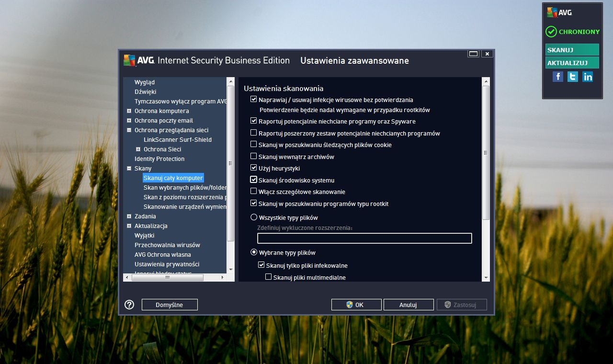This screenshot has width=613, height=364.
Task: Disable Użyj heurystyki checkbox
Action: (254, 168)
